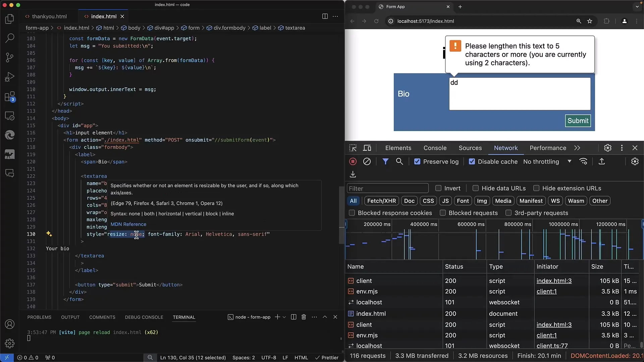Open network conditions wifi icon
This screenshot has width=644, height=362.
[584, 162]
